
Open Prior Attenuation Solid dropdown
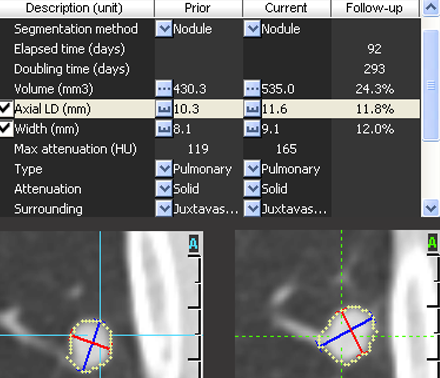pyautogui.click(x=164, y=189)
